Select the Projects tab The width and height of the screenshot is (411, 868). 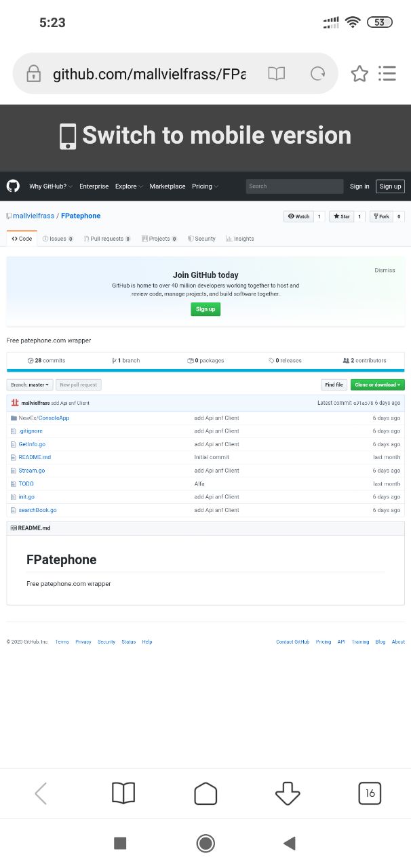tap(159, 239)
